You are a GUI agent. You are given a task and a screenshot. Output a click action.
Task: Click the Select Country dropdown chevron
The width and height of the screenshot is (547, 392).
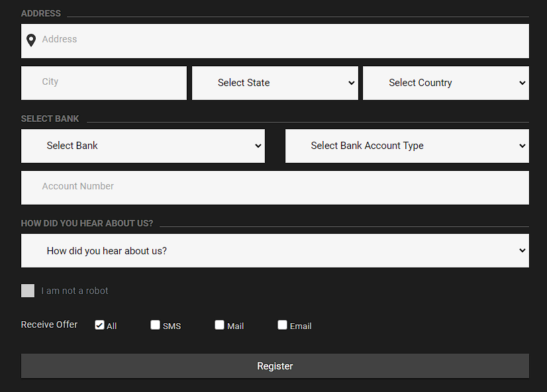[x=522, y=83]
